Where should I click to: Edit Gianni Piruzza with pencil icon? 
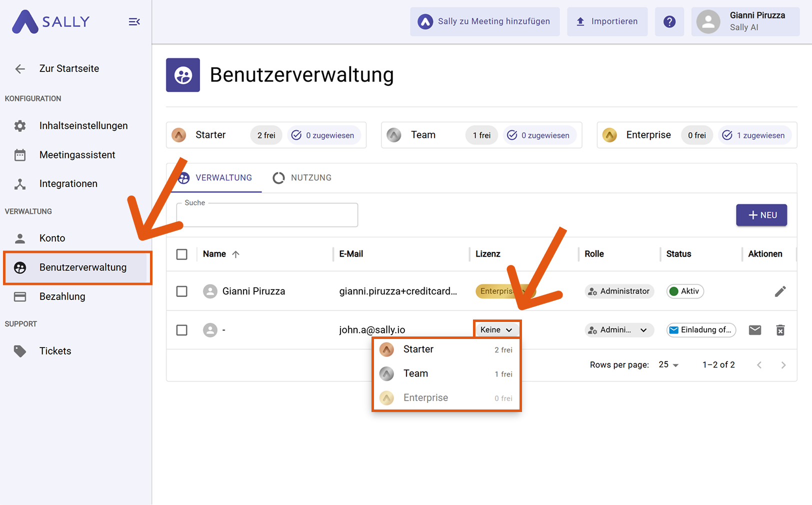[780, 291]
